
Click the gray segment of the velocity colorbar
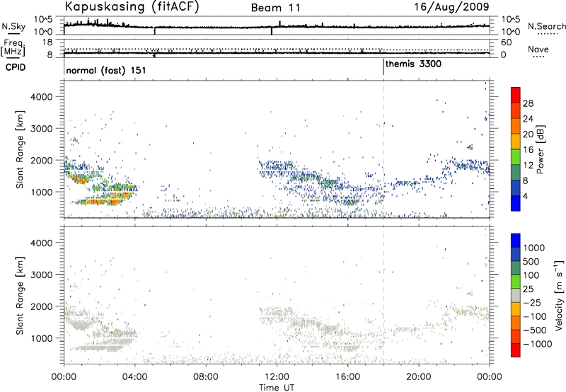click(x=516, y=295)
